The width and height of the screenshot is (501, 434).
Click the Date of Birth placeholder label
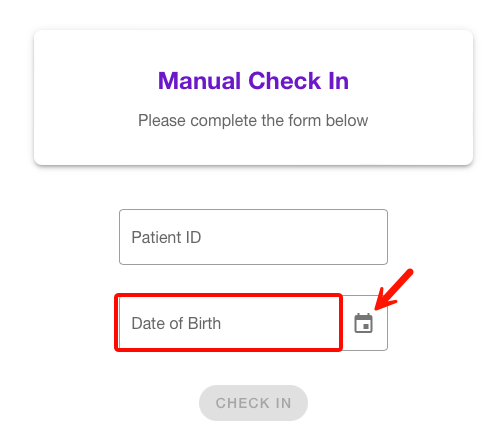(176, 323)
